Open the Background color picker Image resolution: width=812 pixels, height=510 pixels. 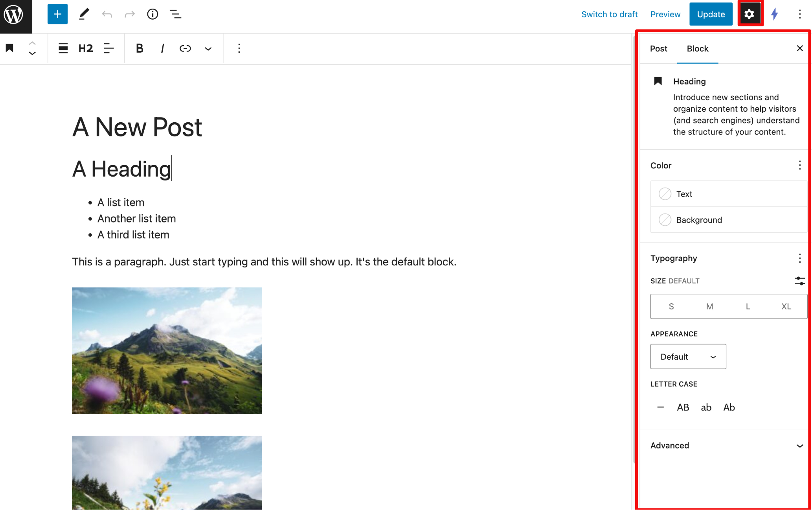point(729,220)
